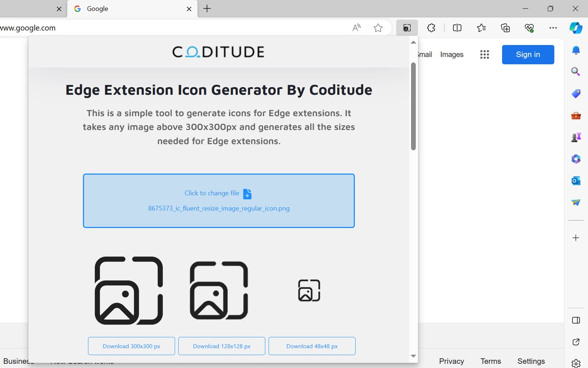
Task: Close the first browser tab
Action: 59,9
